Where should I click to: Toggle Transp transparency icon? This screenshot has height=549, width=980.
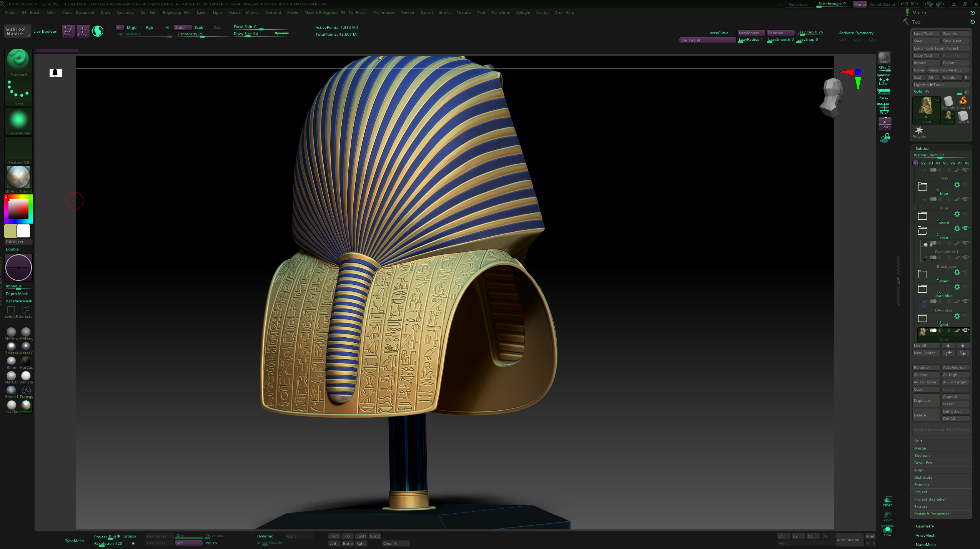click(887, 501)
